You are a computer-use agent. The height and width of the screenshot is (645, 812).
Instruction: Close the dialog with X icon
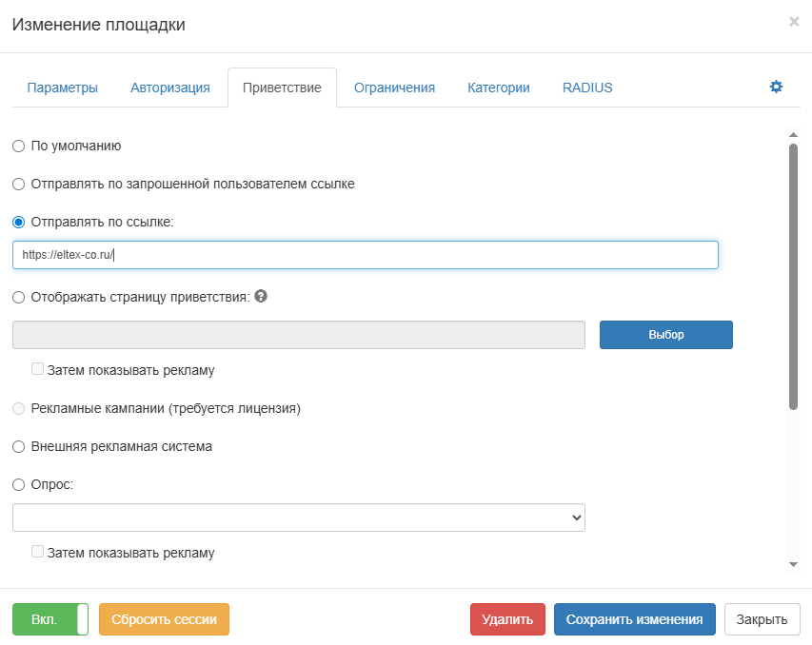794,21
